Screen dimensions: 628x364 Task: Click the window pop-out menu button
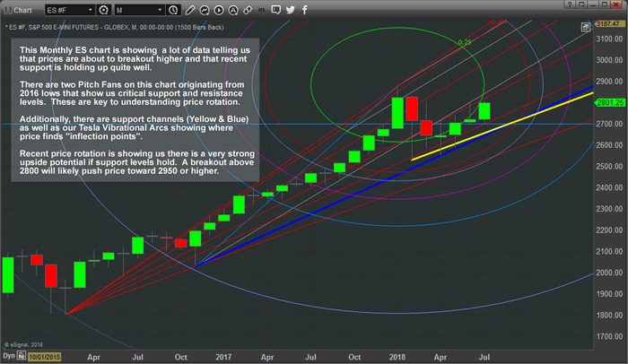tap(581, 4)
